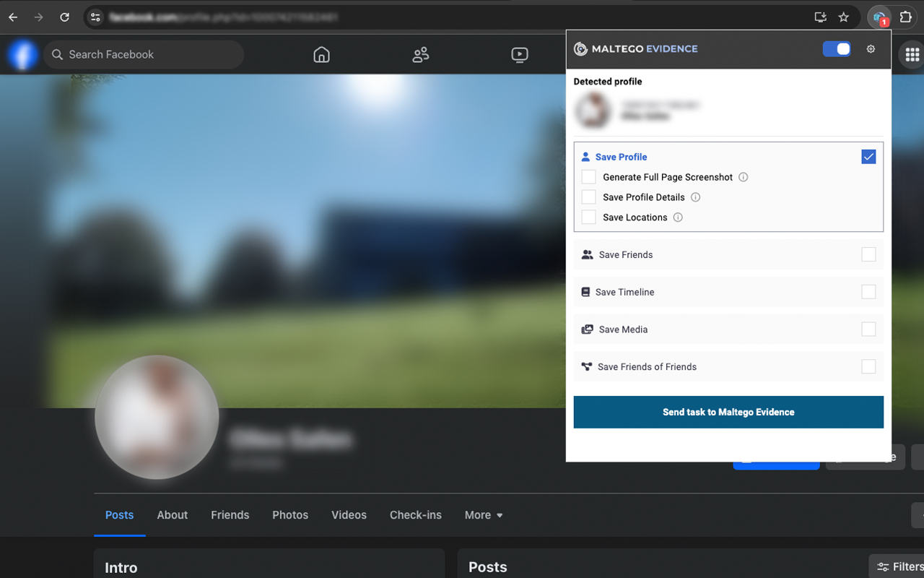
Task: Click the Search Facebook input field
Action: coord(144,54)
